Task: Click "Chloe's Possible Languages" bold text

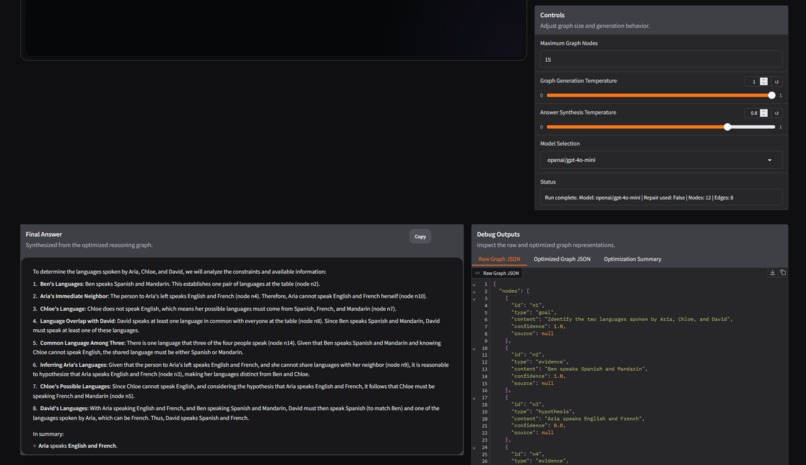Action: click(x=75, y=386)
